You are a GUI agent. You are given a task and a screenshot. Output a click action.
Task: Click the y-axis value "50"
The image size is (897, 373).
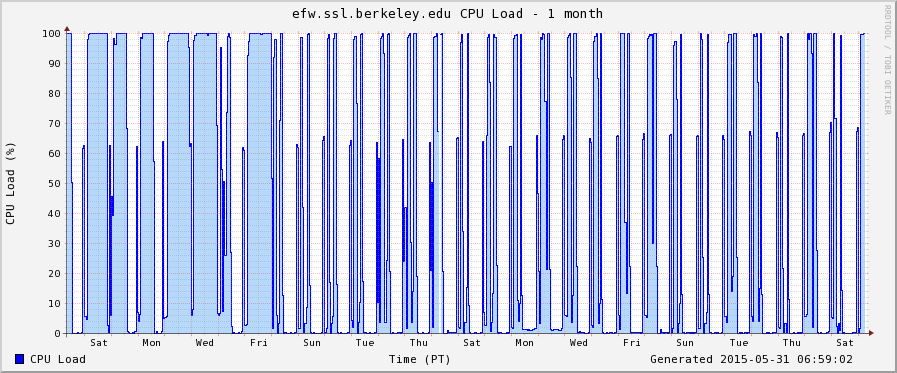55,184
